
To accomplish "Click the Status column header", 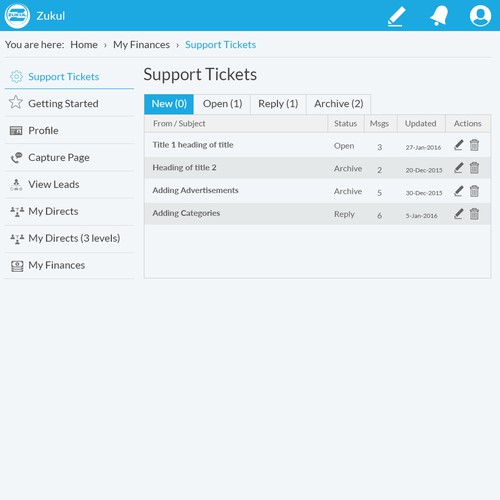I will pyautogui.click(x=345, y=124).
